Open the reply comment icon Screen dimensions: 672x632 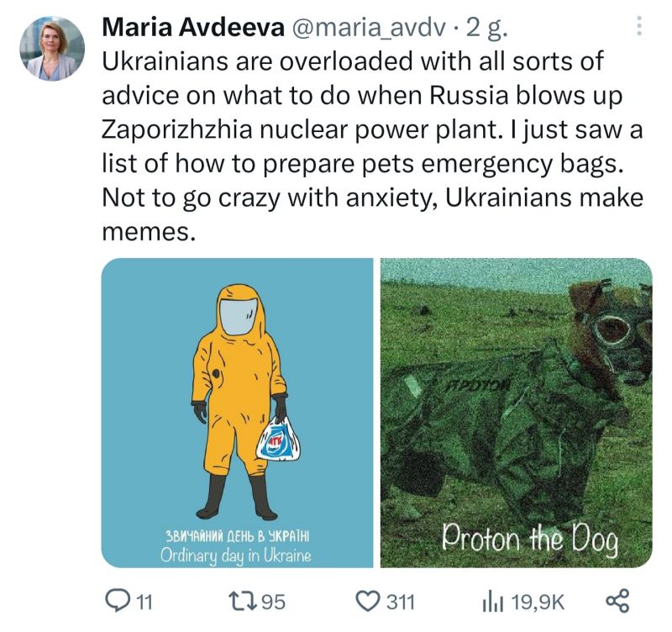[115, 601]
